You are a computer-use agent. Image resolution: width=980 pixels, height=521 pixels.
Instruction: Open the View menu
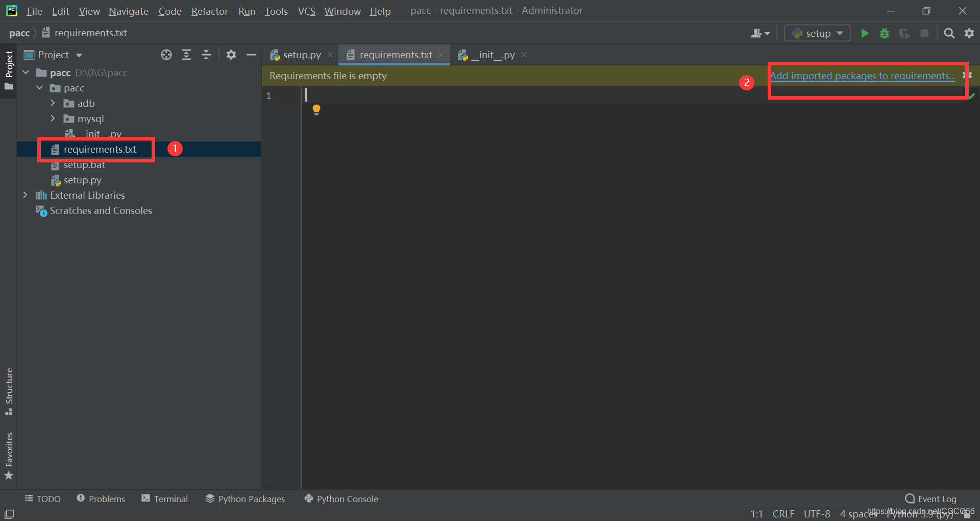89,11
